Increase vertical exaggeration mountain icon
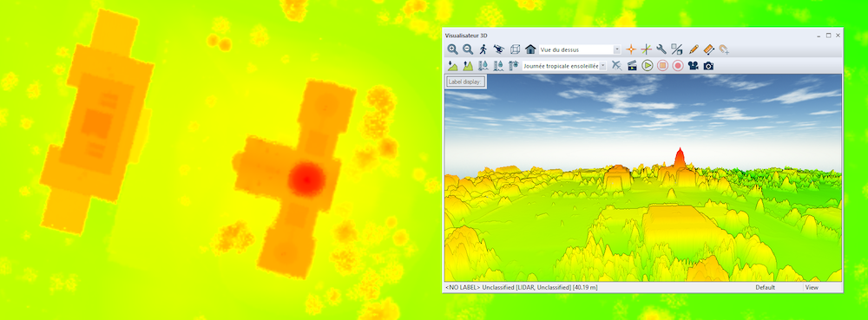Screen dimensions: 868x320 pos(468,66)
